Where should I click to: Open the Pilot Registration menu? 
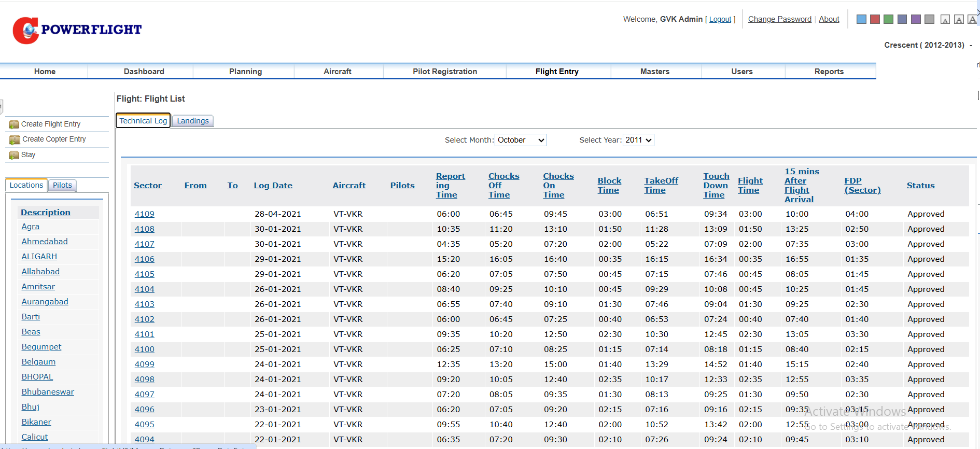[x=444, y=72]
